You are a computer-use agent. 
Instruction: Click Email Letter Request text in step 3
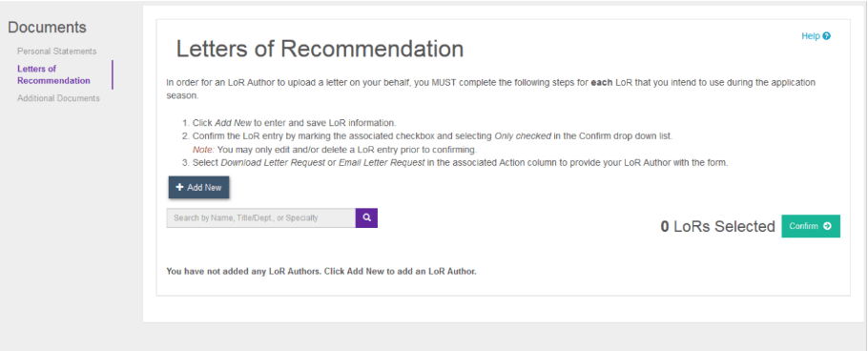coord(382,163)
